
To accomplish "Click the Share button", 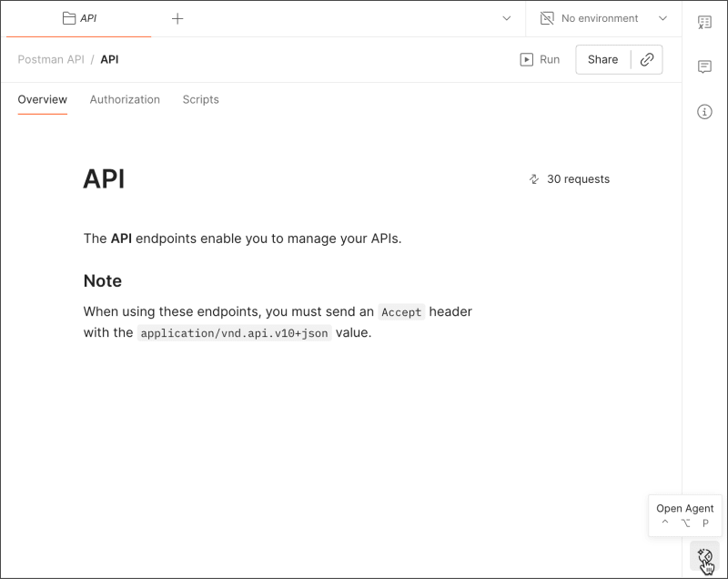I will [602, 59].
